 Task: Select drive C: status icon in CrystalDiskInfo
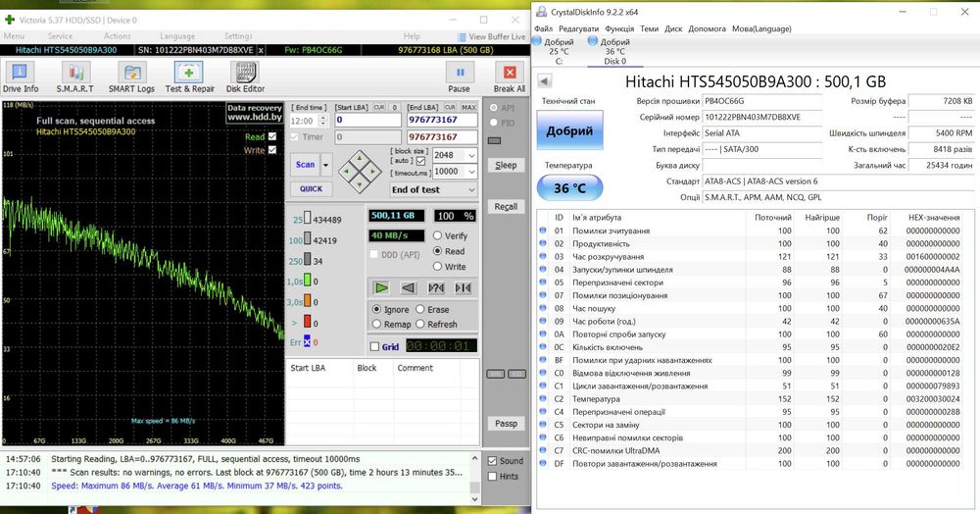pyautogui.click(x=536, y=41)
